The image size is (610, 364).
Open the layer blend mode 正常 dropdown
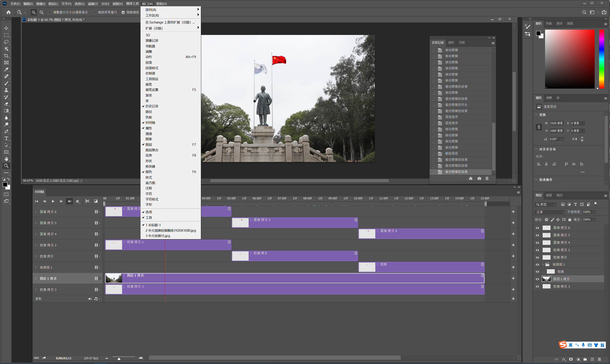coord(549,212)
